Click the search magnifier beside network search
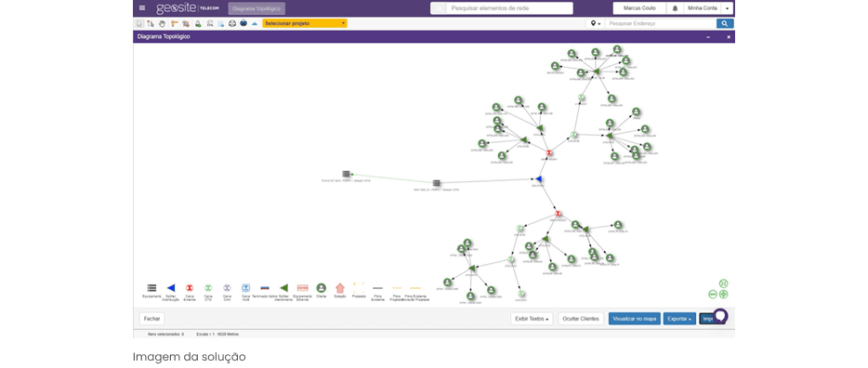The image size is (868, 368). pos(439,8)
